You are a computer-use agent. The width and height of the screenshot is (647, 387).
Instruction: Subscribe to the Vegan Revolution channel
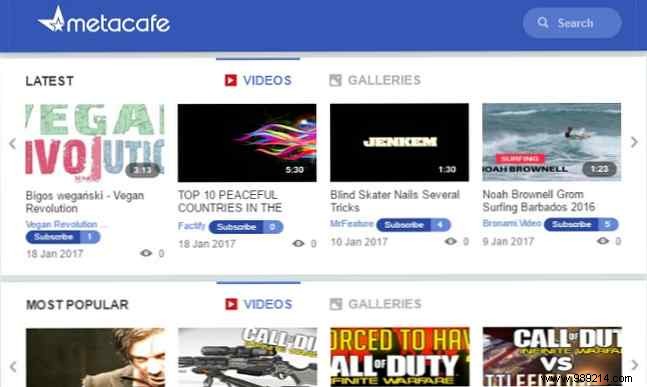tap(63, 237)
